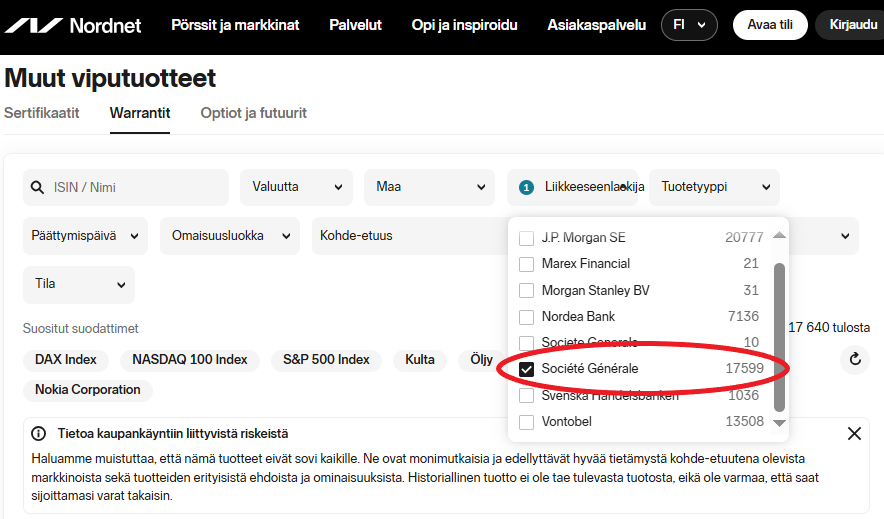Open the Valuutta dropdown

pos(297,187)
